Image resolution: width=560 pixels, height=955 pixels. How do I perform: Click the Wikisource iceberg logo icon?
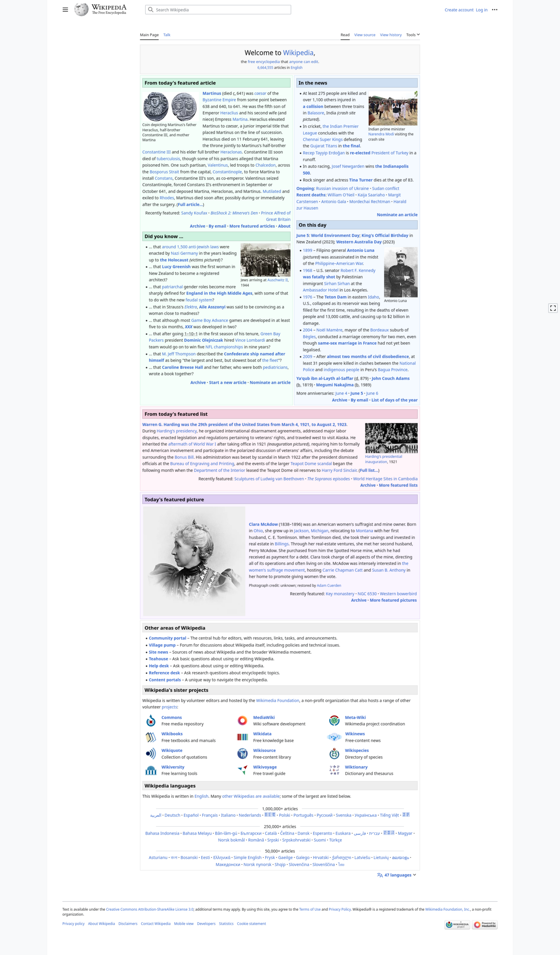click(242, 753)
